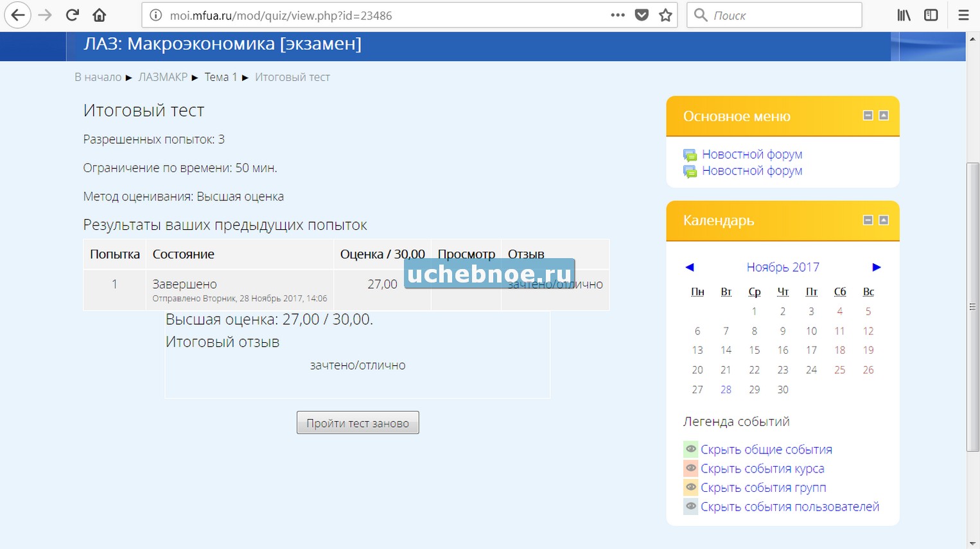Collapse the Календарь block
Screen dimensions: 980x549
pos(868,220)
